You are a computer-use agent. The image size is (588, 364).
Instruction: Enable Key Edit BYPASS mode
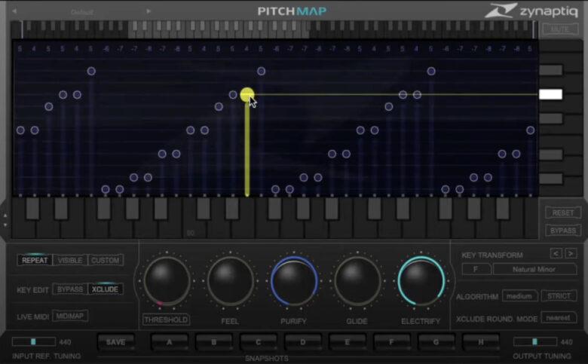click(x=70, y=289)
